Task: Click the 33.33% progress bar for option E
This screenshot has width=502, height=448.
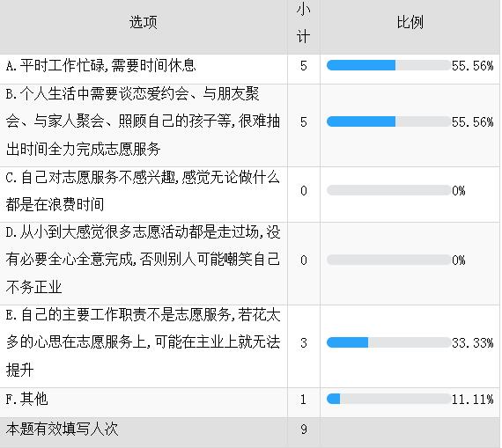Action: 388,342
